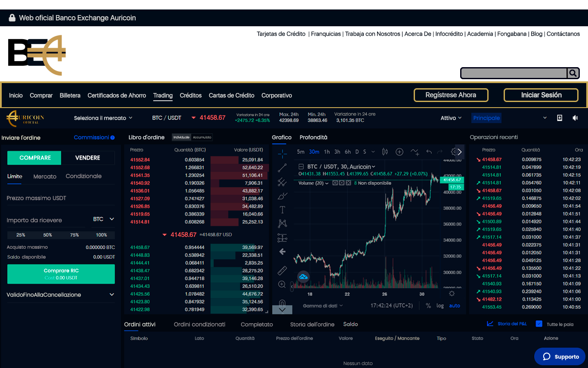The width and height of the screenshot is (588, 368).
Task: Open Gamma di dati dropdown
Action: (323, 306)
